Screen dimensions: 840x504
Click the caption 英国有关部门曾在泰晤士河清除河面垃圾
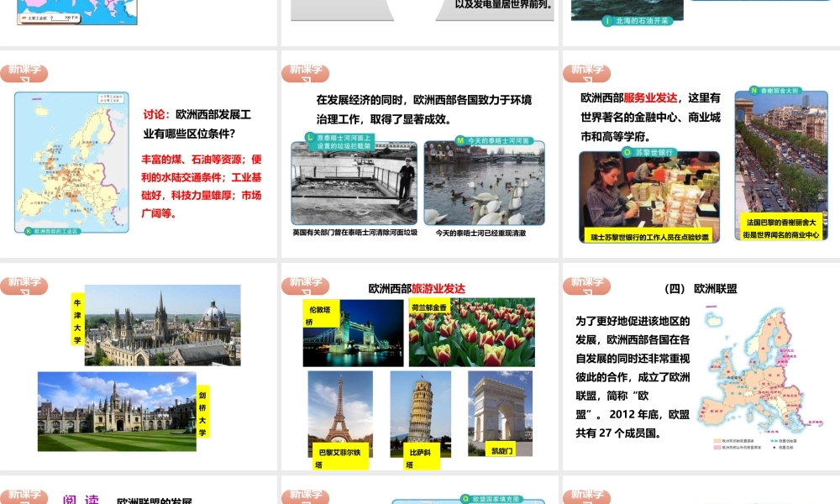point(355,233)
